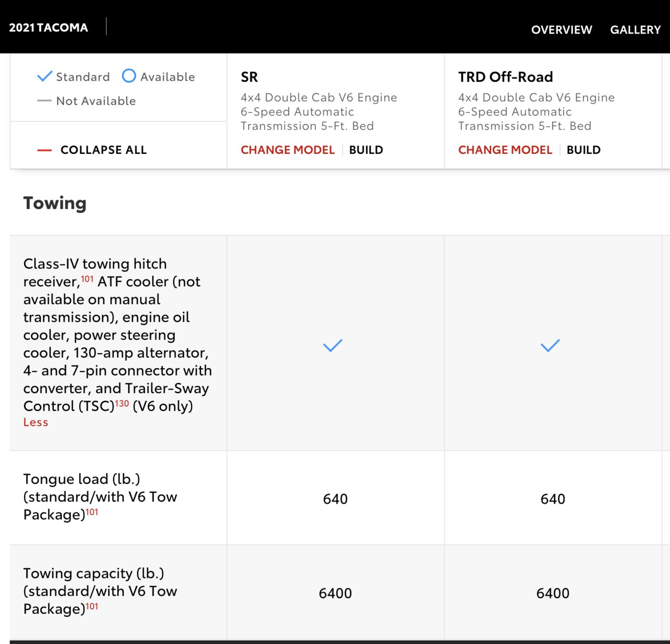
Task: Change model for the TRD Off-Road column
Action: [505, 150]
